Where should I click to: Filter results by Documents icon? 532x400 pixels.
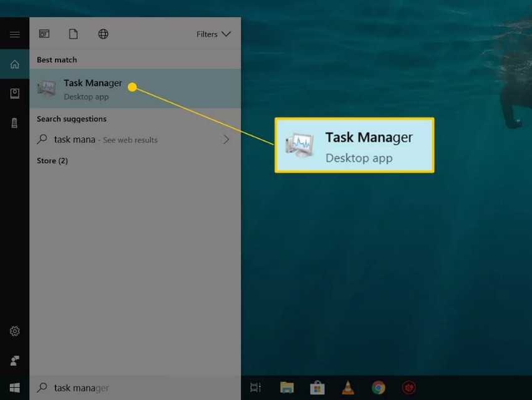[74, 34]
